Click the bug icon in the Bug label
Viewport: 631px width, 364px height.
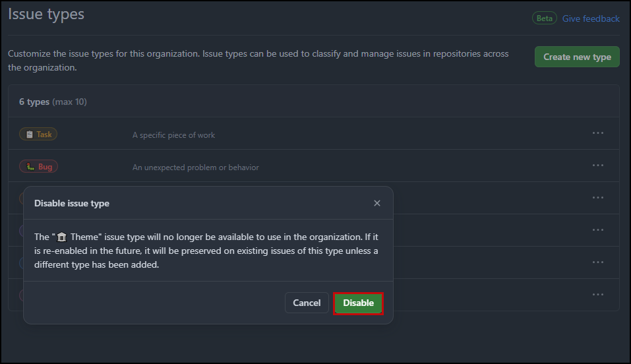point(30,167)
